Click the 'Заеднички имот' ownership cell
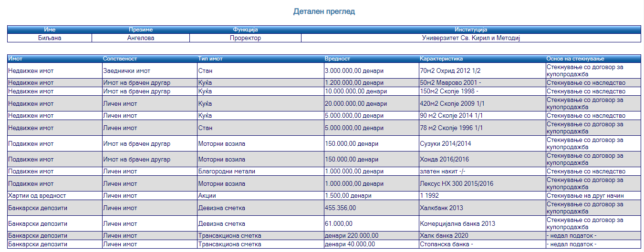644x252 pixels. click(x=127, y=71)
